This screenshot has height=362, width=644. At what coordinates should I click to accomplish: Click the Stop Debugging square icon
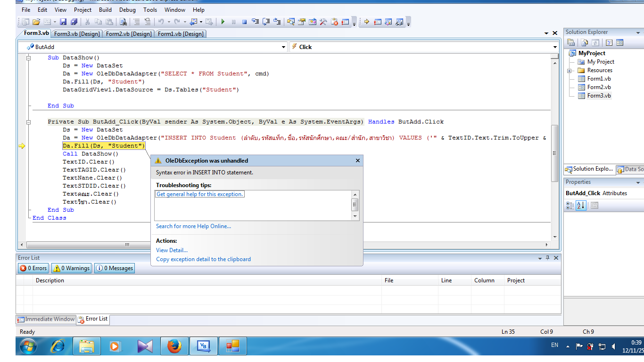coord(244,22)
